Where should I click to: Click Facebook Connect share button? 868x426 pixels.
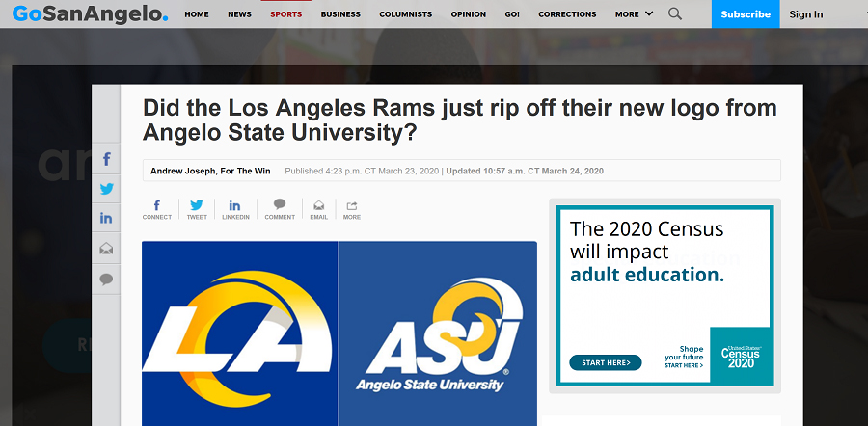click(x=157, y=210)
